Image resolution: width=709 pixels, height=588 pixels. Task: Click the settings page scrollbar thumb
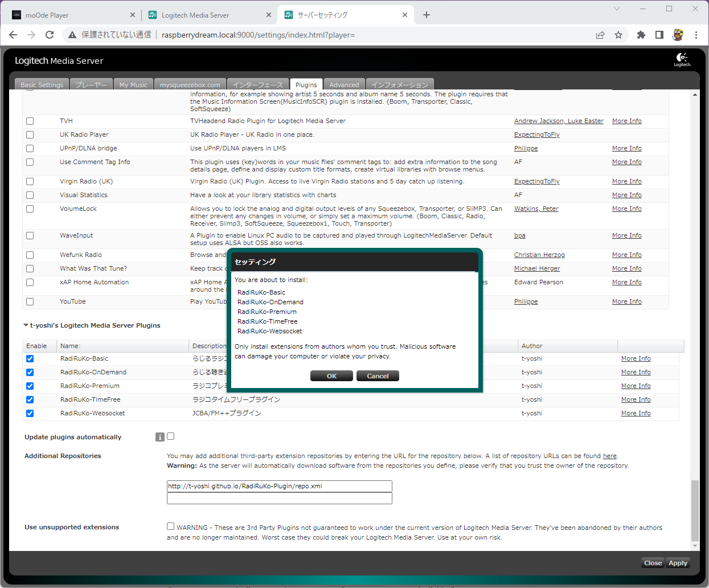coord(694,510)
